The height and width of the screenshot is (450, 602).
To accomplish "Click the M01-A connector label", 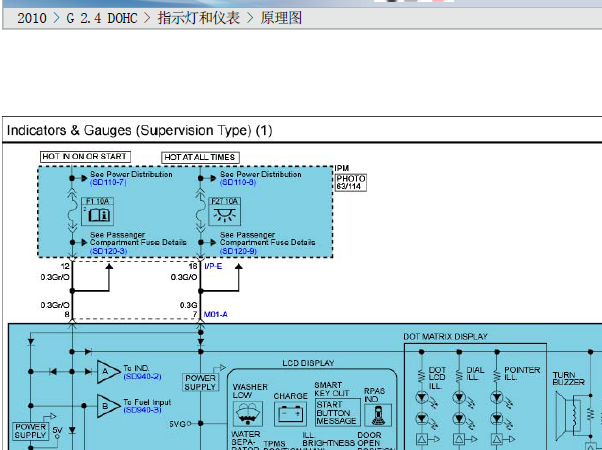I will tap(215, 314).
